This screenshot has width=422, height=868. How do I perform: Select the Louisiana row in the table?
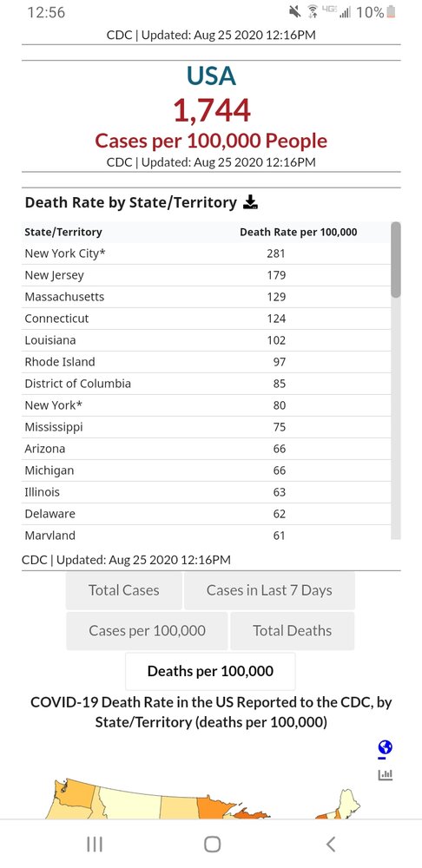point(206,340)
